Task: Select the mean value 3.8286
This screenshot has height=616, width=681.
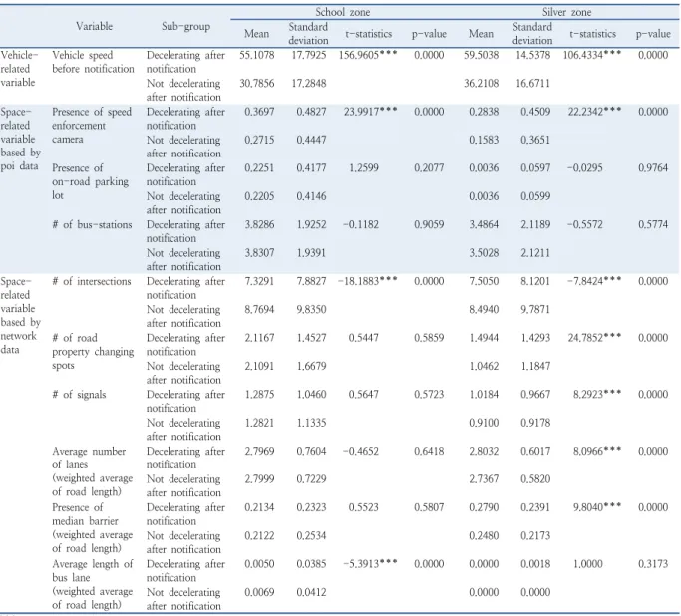Action: [259, 225]
